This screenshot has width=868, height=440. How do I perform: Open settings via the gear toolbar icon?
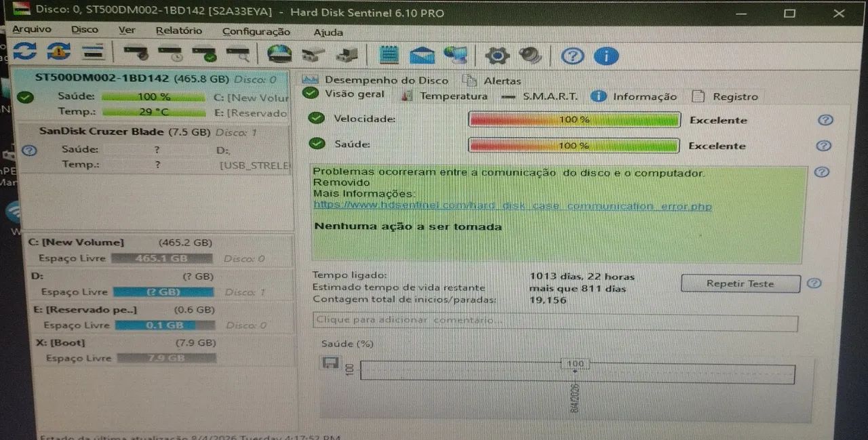(x=497, y=56)
